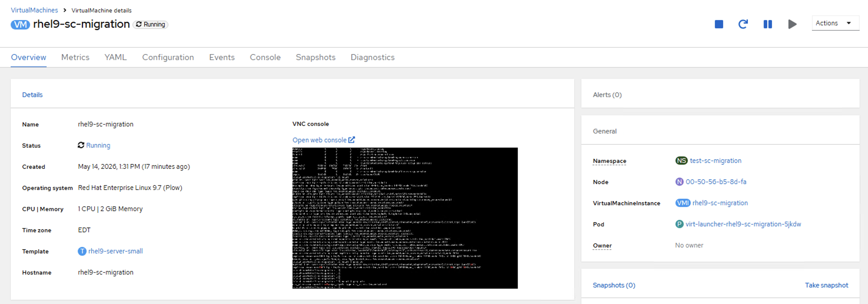Click Take snapshot

click(x=827, y=285)
